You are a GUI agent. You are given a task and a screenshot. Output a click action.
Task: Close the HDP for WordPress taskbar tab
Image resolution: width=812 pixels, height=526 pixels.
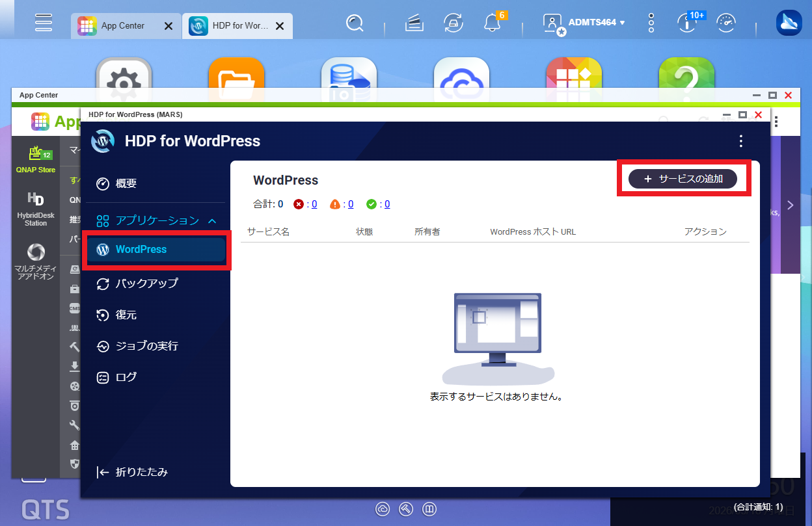click(x=280, y=26)
